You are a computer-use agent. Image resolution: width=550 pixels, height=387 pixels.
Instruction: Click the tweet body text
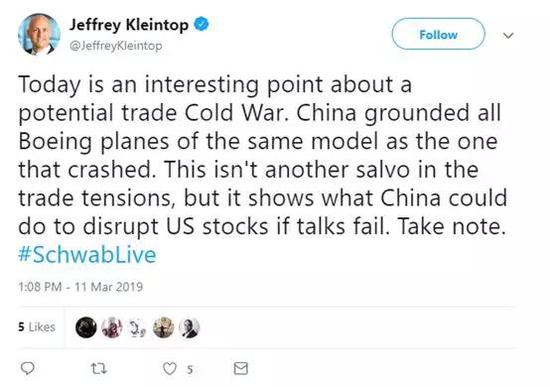[263, 155]
